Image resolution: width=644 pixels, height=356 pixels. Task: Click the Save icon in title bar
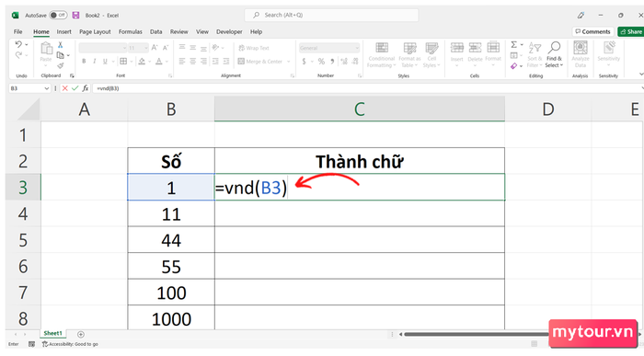pyautogui.click(x=76, y=16)
